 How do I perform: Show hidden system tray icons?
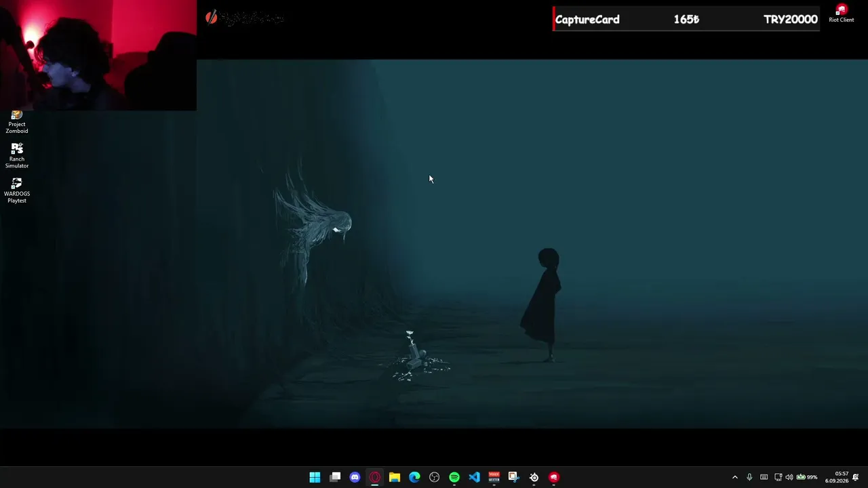(734, 477)
